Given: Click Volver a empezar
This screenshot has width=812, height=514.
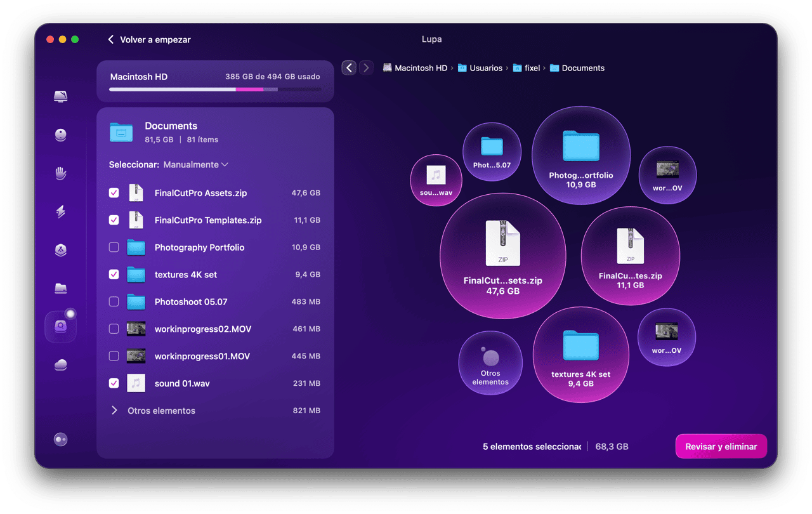Looking at the screenshot, I should point(149,39).
